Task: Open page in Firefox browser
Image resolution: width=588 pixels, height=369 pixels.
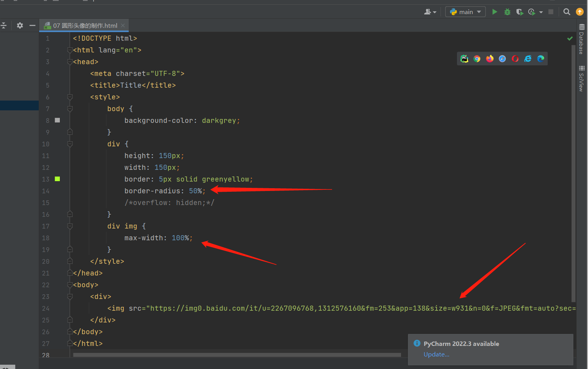Action: 490,59
